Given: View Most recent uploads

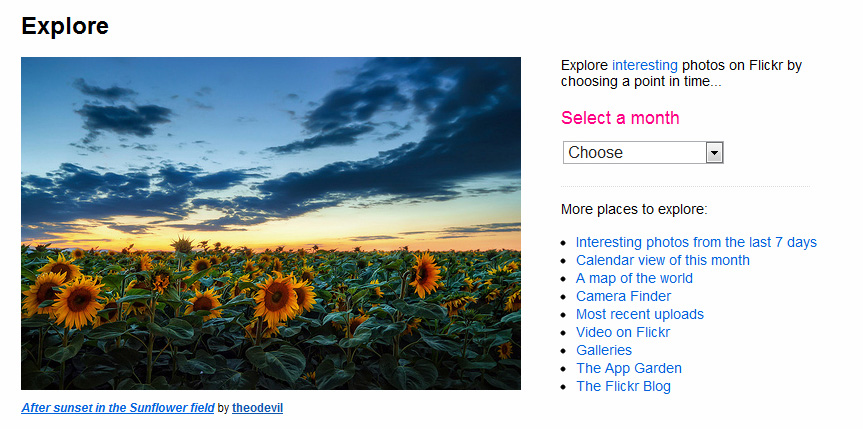Looking at the screenshot, I should (640, 314).
